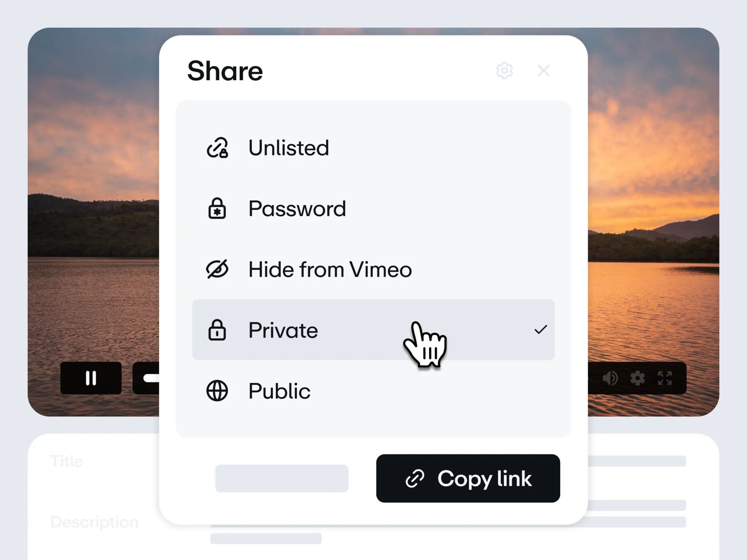
Task: Choose the Private option label
Action: pos(283,330)
